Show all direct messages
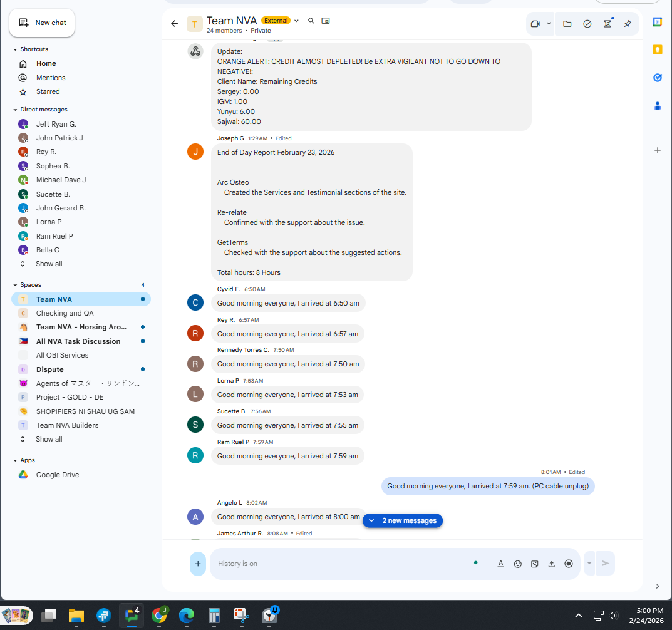The image size is (672, 630). pyautogui.click(x=49, y=264)
